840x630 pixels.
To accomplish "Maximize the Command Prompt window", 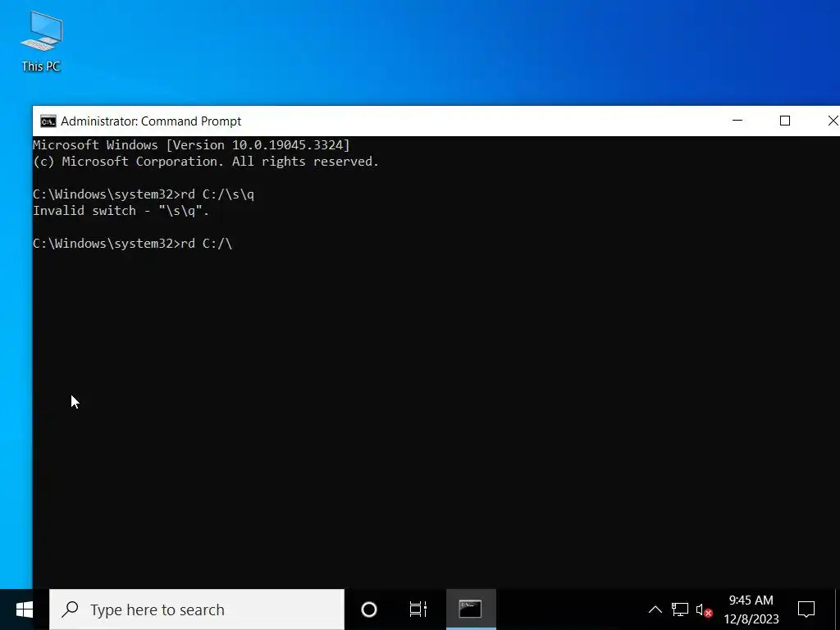I will pos(785,121).
